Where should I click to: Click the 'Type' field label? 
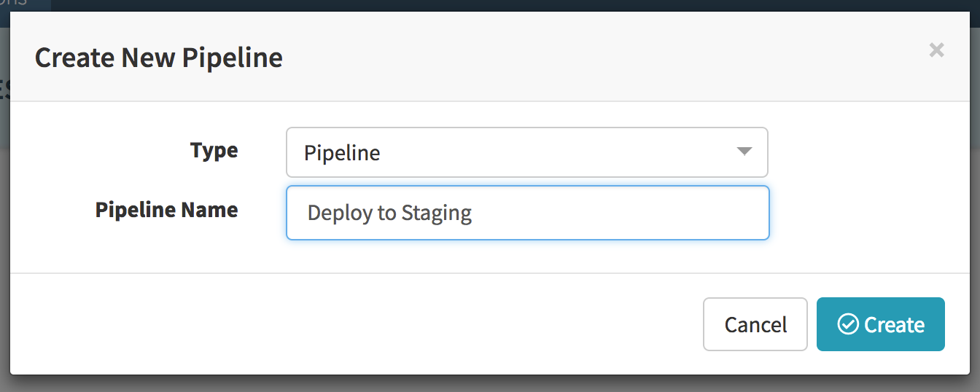[x=214, y=151]
